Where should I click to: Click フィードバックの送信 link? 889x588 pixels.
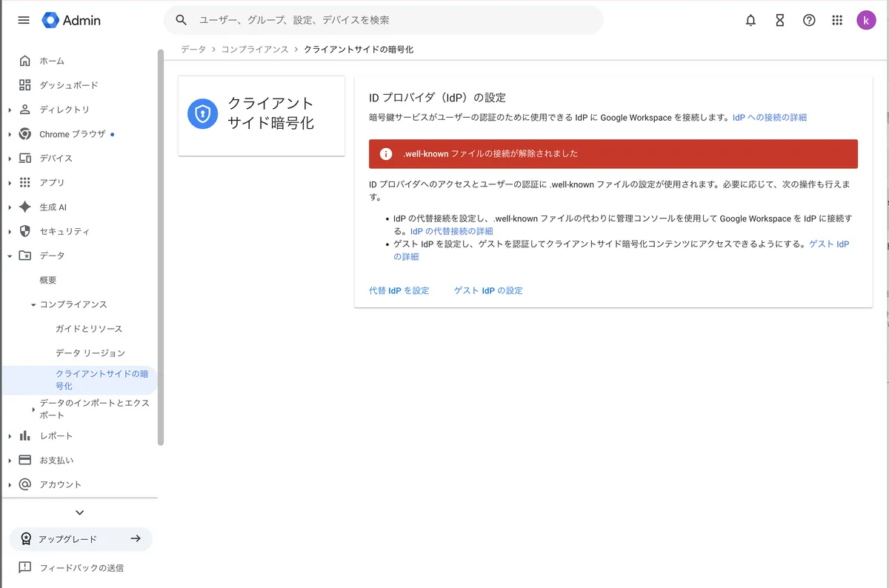click(81, 568)
